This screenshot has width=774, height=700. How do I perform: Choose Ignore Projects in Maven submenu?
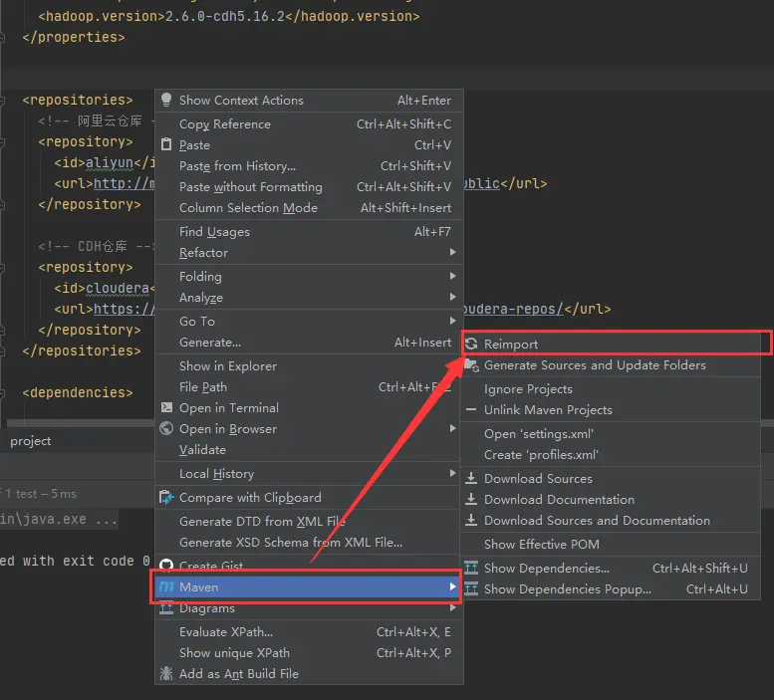pyautogui.click(x=611, y=388)
